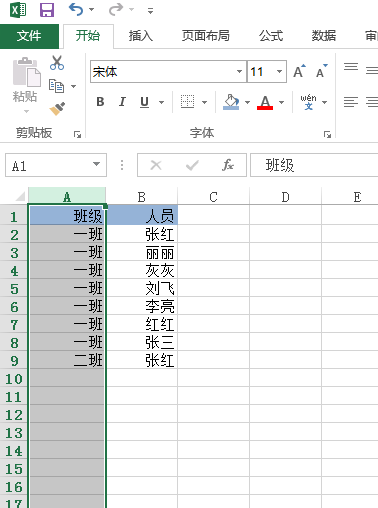This screenshot has height=508, width=378.
Task: Select the cell containing 张三
Action: (x=142, y=342)
